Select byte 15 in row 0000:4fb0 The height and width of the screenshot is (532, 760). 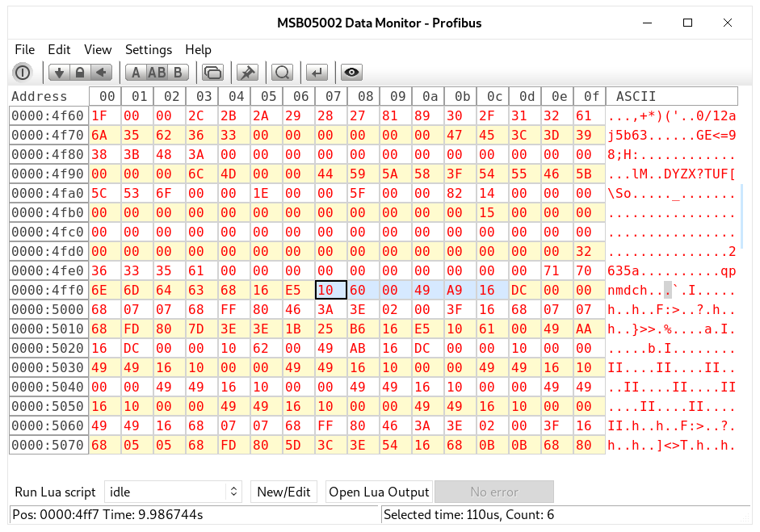[x=493, y=212]
